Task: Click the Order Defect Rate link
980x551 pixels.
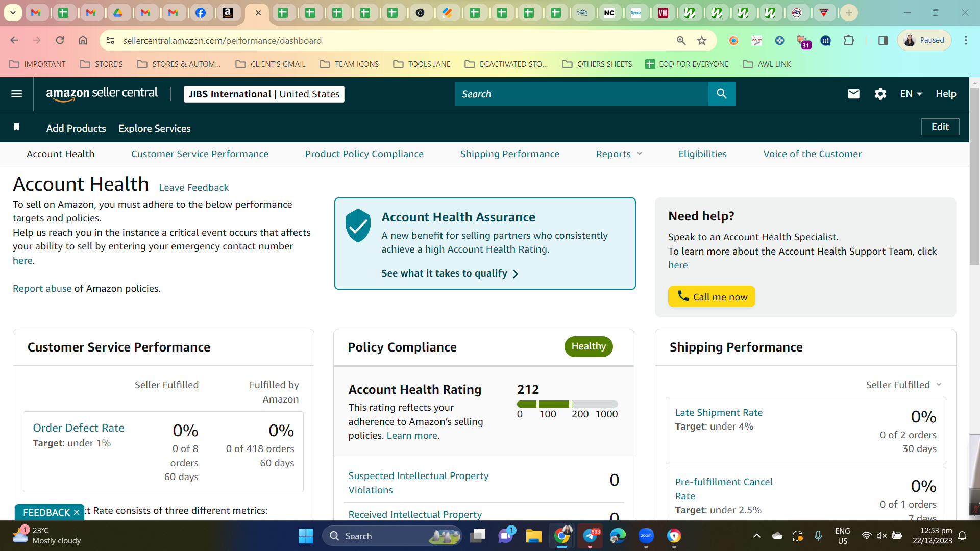Action: pyautogui.click(x=79, y=428)
